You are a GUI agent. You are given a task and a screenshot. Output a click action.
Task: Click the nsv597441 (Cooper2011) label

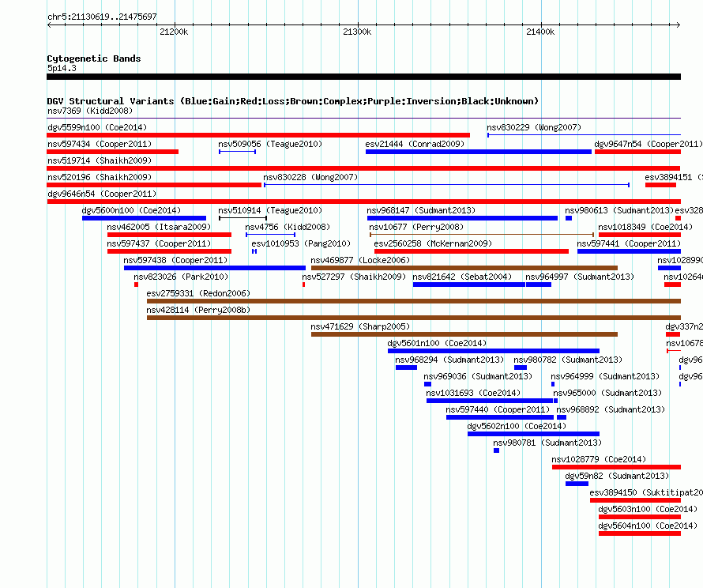tap(629, 243)
